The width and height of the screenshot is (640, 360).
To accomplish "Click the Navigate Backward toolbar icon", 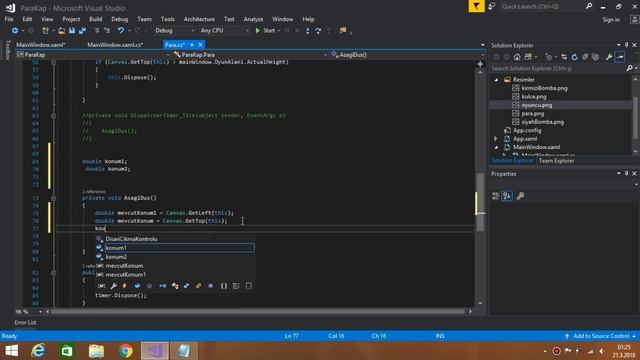I will click(15, 31).
